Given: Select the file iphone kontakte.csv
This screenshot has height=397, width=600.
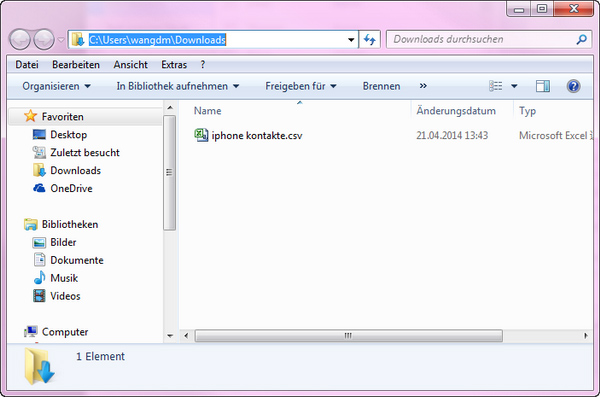Looking at the screenshot, I should pyautogui.click(x=257, y=136).
